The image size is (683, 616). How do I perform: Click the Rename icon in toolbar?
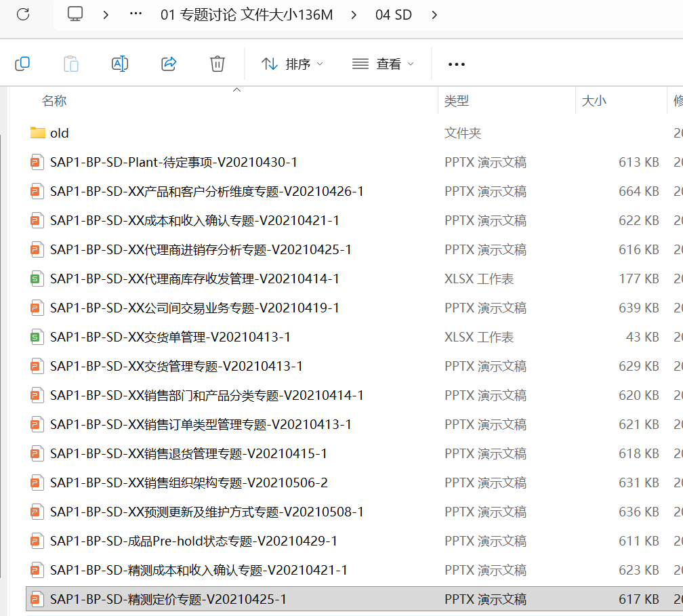[120, 64]
